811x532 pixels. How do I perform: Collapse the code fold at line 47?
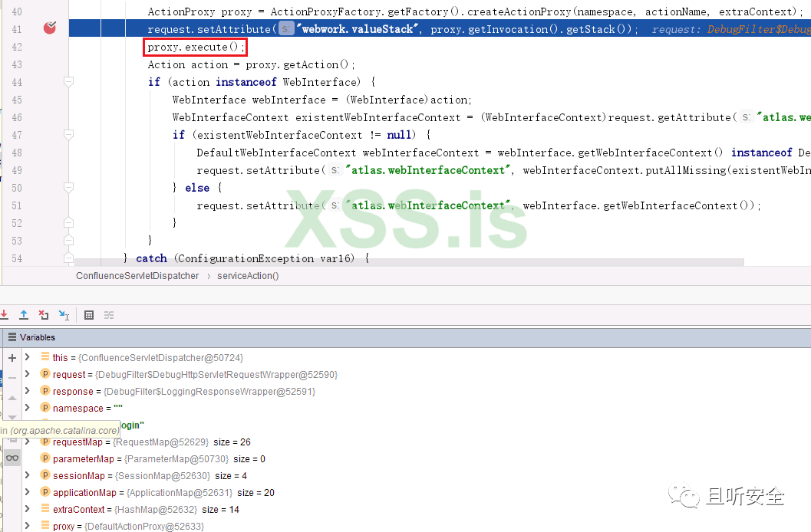coord(68,134)
